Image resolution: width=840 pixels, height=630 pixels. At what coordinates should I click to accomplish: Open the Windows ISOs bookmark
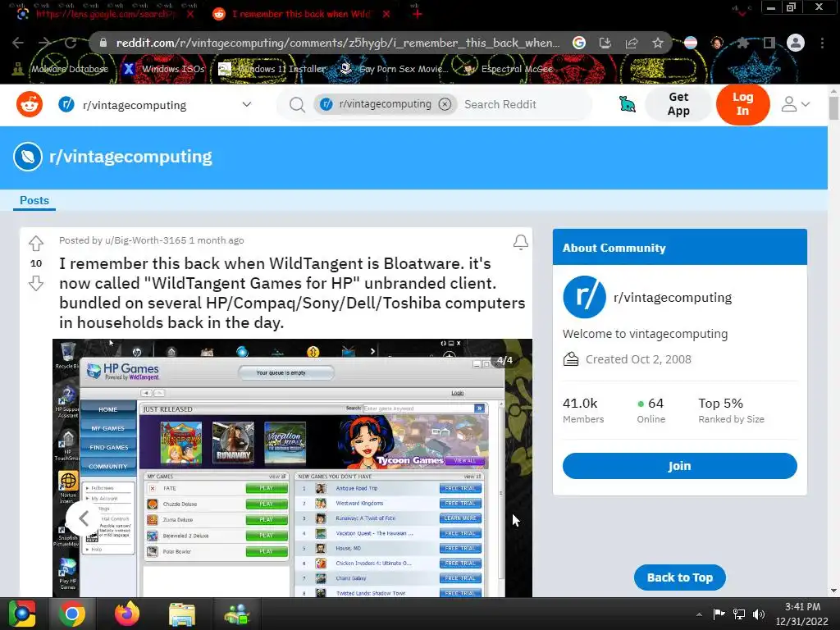(x=164, y=69)
